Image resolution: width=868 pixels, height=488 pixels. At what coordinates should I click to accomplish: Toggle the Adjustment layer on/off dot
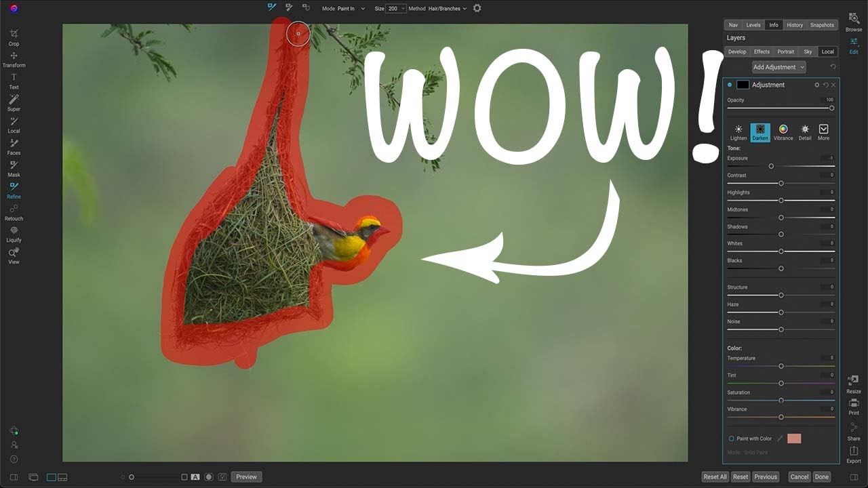pyautogui.click(x=730, y=85)
